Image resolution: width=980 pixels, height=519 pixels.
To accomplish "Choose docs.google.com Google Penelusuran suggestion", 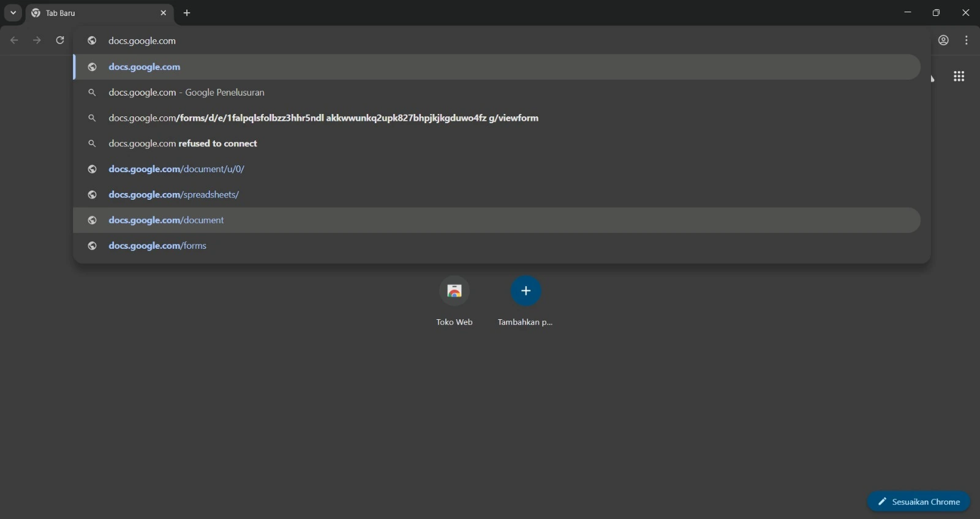I will click(x=186, y=93).
